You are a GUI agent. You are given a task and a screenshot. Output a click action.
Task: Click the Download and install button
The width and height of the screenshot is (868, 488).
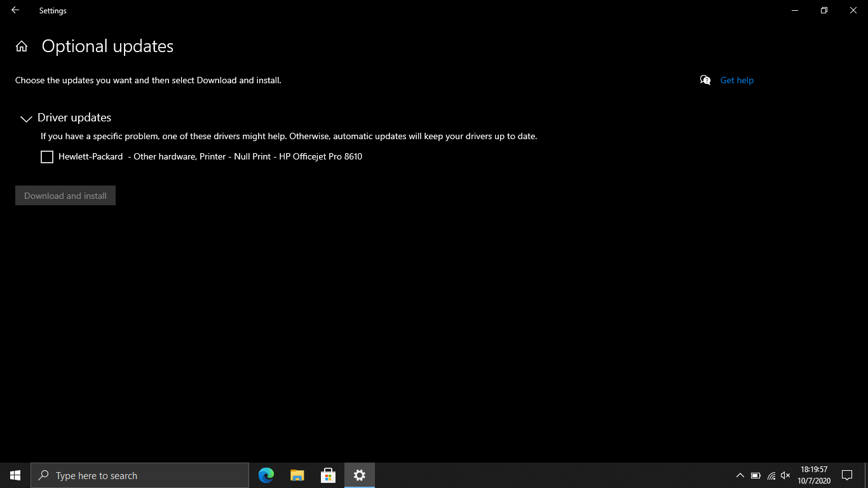point(65,196)
